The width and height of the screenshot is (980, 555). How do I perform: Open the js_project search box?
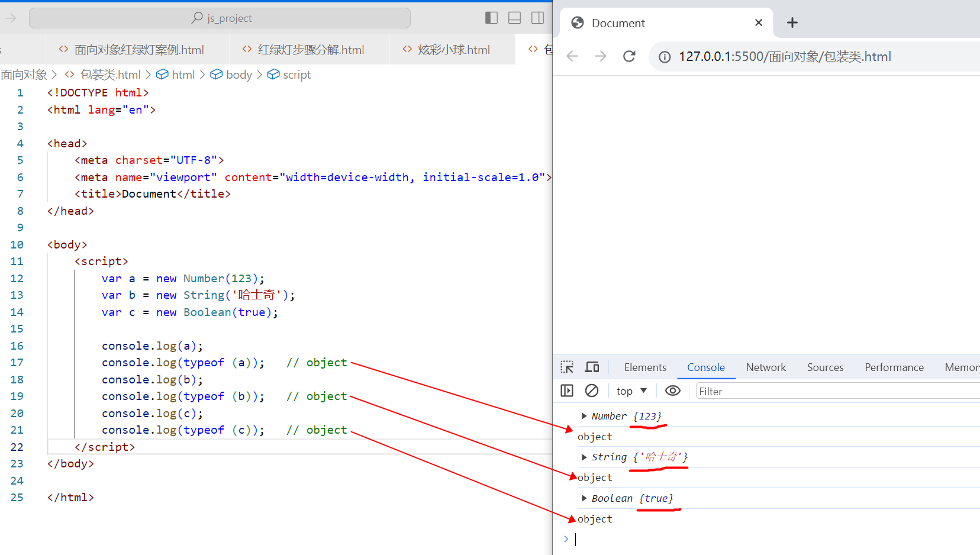220,18
